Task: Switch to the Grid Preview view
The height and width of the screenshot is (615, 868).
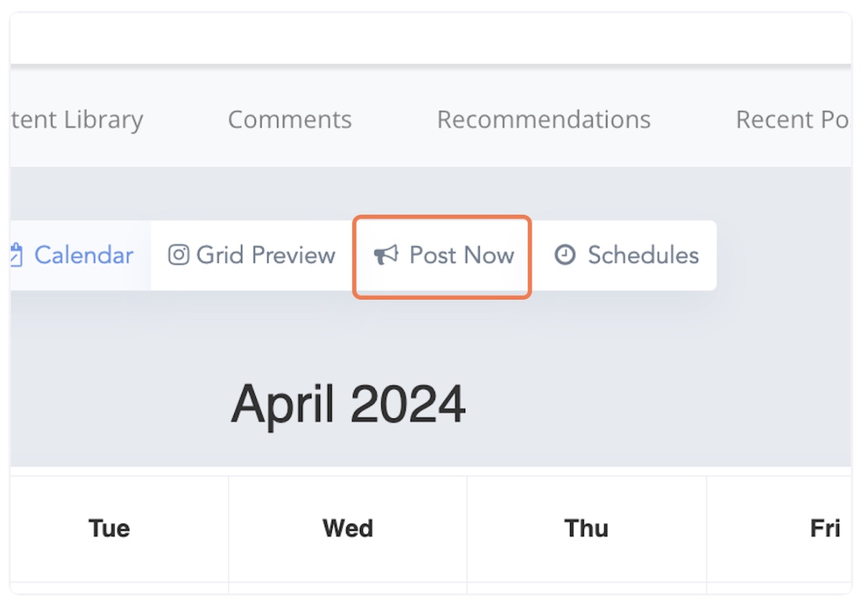Action: click(x=252, y=256)
